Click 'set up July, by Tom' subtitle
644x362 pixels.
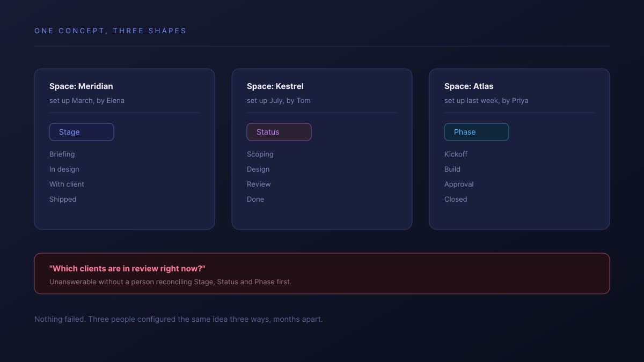[279, 101]
